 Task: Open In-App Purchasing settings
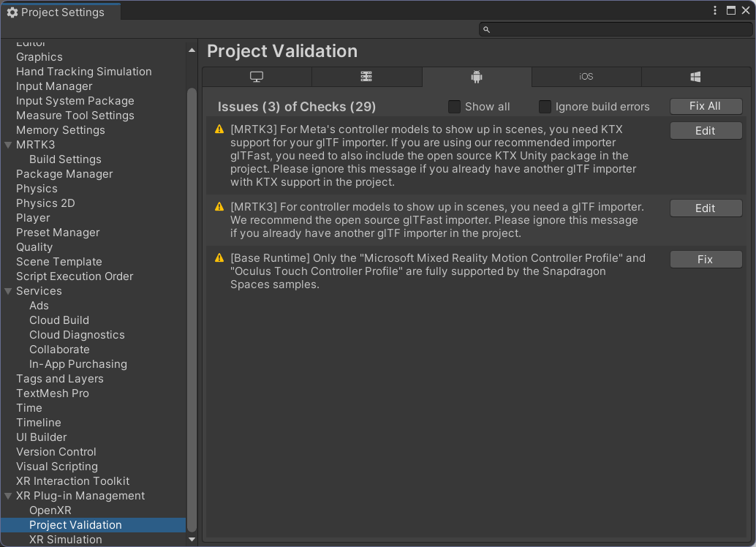click(x=78, y=364)
